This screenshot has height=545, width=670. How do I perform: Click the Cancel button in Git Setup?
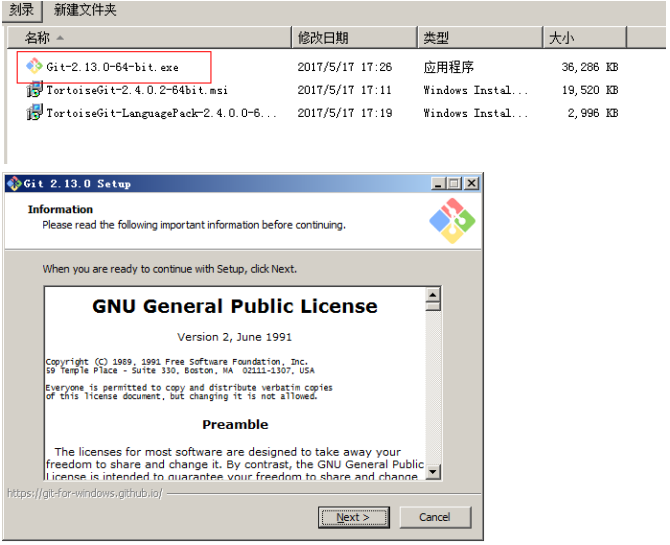[x=435, y=517]
